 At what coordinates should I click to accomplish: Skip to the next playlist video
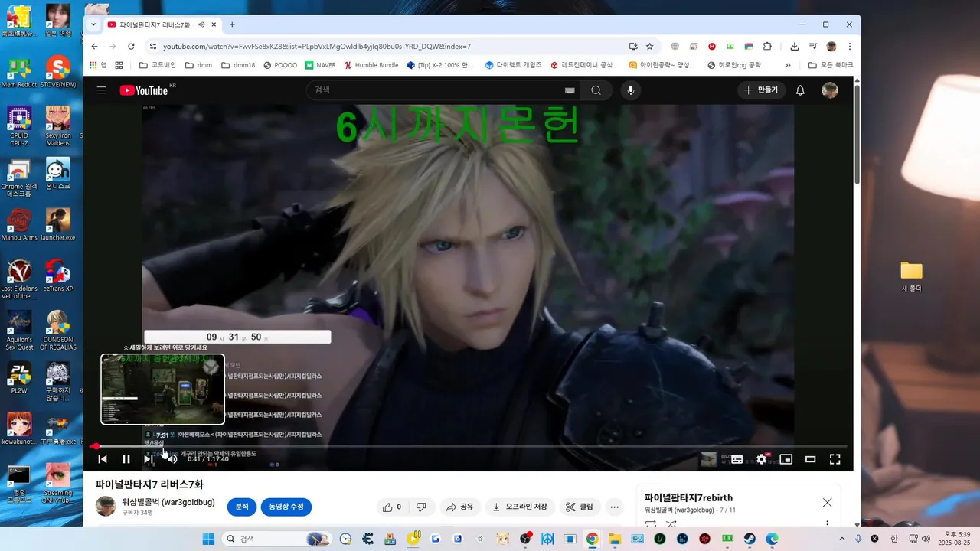click(x=149, y=459)
